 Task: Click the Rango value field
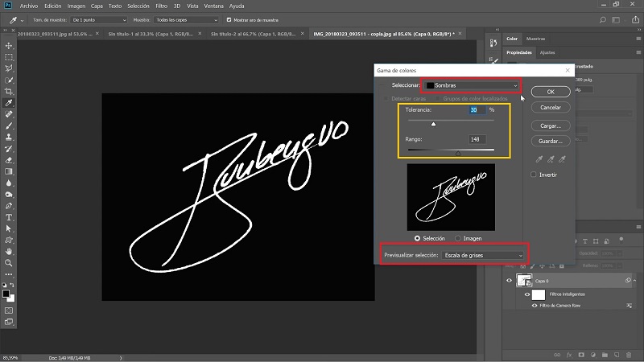477,139
